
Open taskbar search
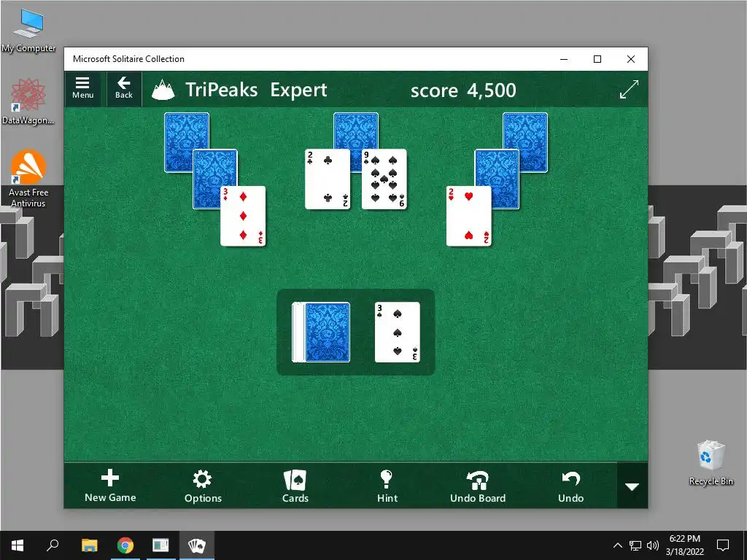pyautogui.click(x=53, y=545)
